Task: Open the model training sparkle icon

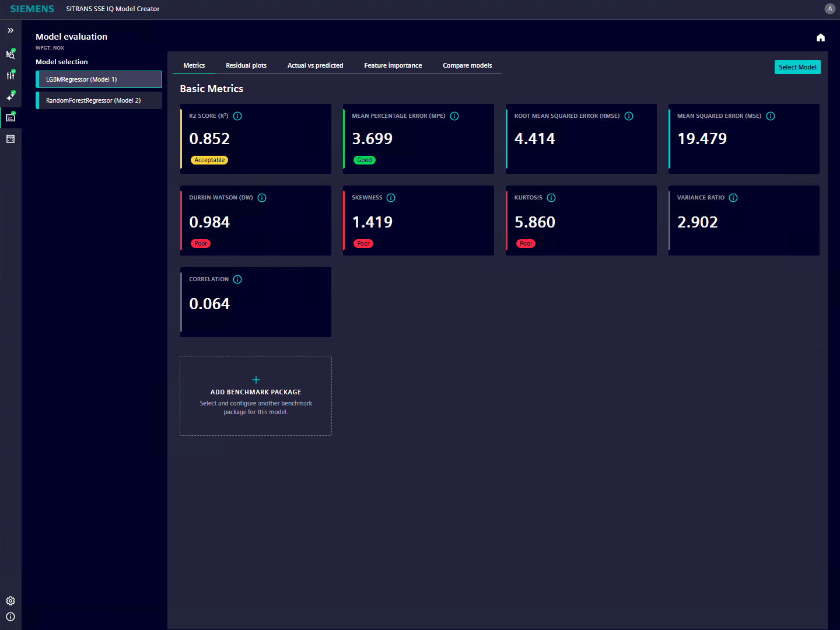Action: click(x=10, y=96)
